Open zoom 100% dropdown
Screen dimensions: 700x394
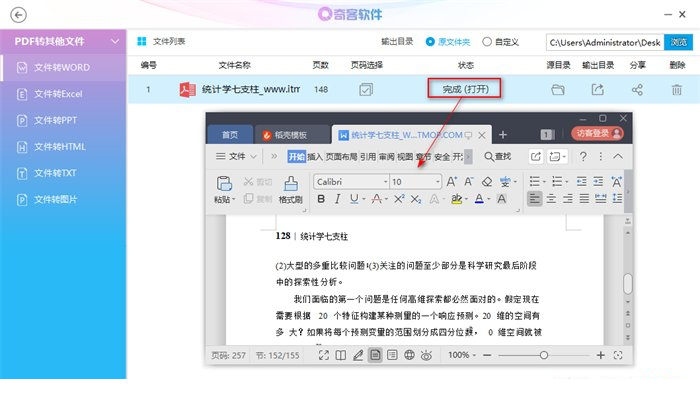[x=474, y=356]
